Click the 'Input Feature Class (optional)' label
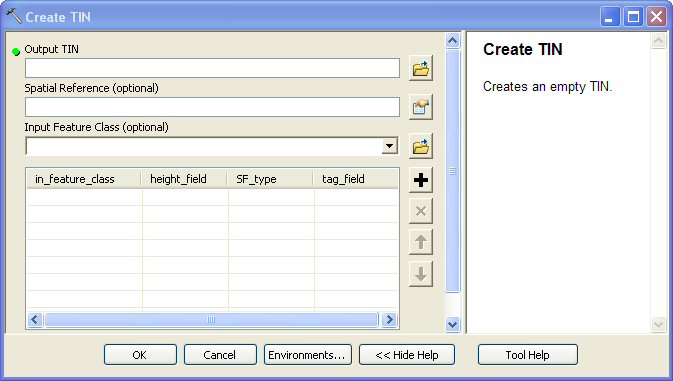 tap(97, 127)
